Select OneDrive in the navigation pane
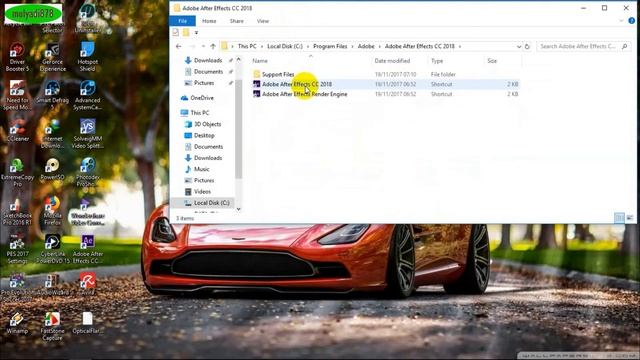 pyautogui.click(x=202, y=98)
